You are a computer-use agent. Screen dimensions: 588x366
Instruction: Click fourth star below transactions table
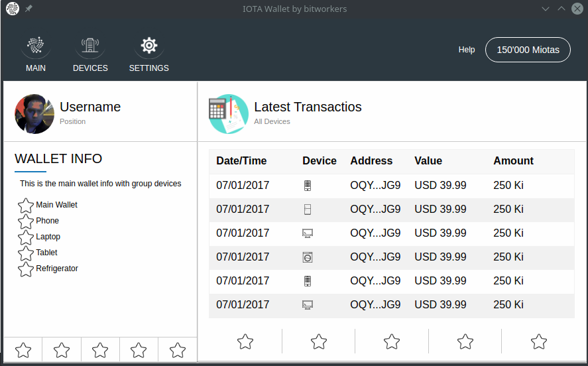(465, 341)
